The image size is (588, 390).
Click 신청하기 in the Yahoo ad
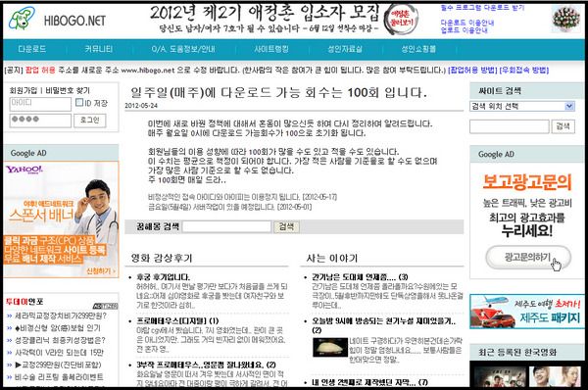coord(101,270)
